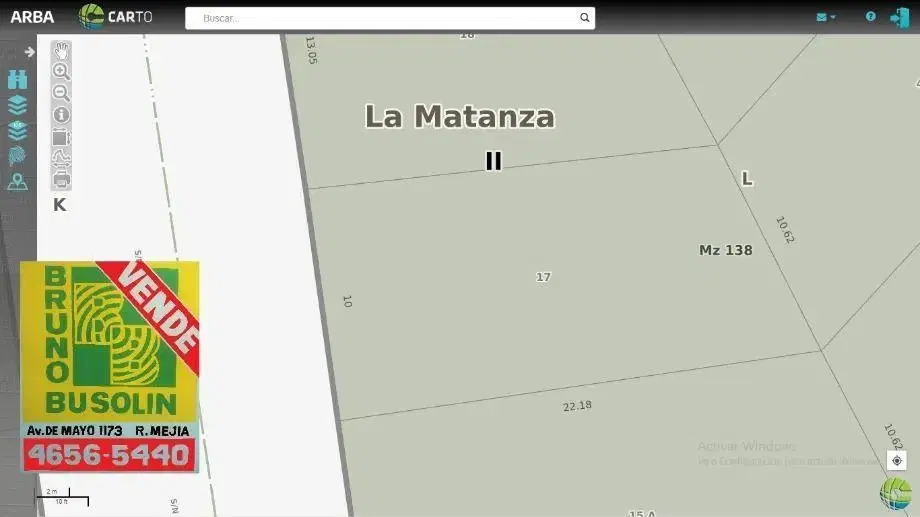Select the area measurement tool

click(x=61, y=138)
